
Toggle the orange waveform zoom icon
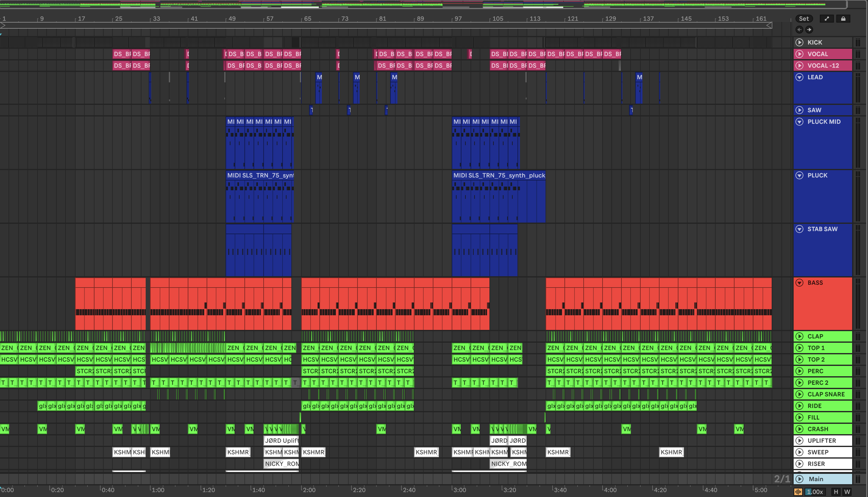click(798, 492)
